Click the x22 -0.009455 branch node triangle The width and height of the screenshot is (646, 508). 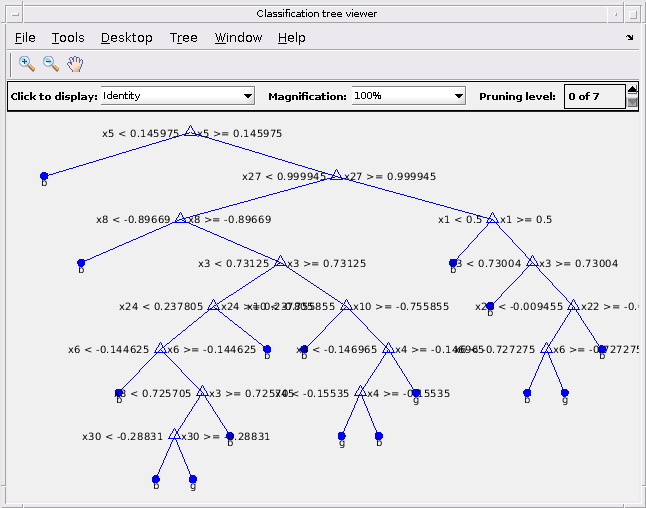[x=573, y=305]
